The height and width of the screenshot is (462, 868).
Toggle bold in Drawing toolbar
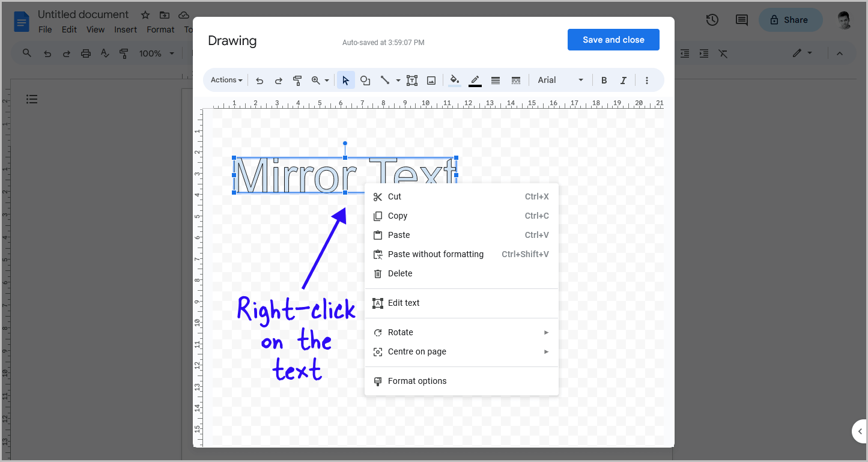604,80
